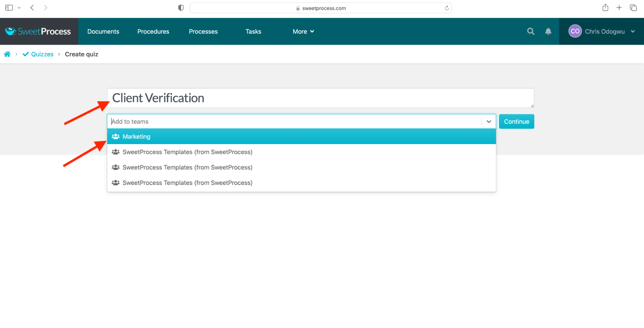The image size is (644, 328).
Task: Open the notifications bell
Action: tap(548, 31)
